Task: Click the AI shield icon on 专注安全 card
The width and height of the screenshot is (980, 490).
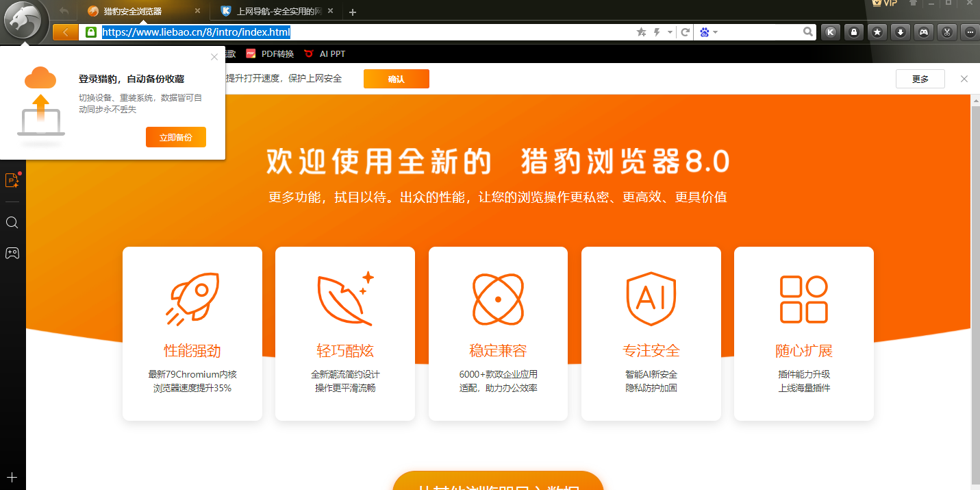Action: [651, 299]
